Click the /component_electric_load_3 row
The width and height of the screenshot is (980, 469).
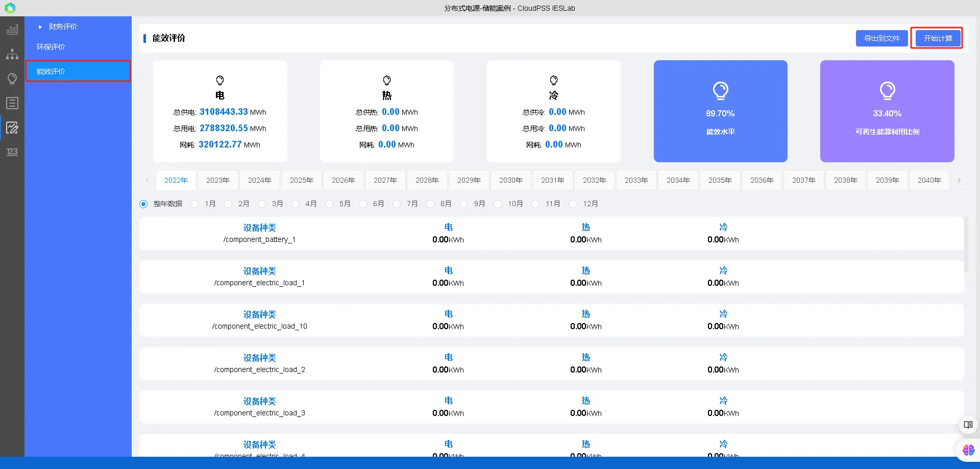[552, 407]
